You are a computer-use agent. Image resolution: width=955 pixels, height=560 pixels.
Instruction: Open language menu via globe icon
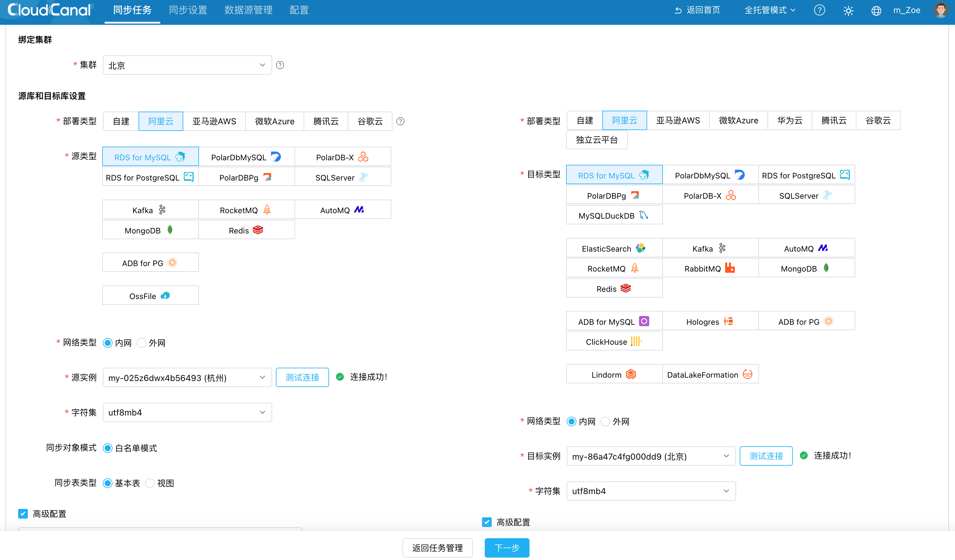pos(876,11)
